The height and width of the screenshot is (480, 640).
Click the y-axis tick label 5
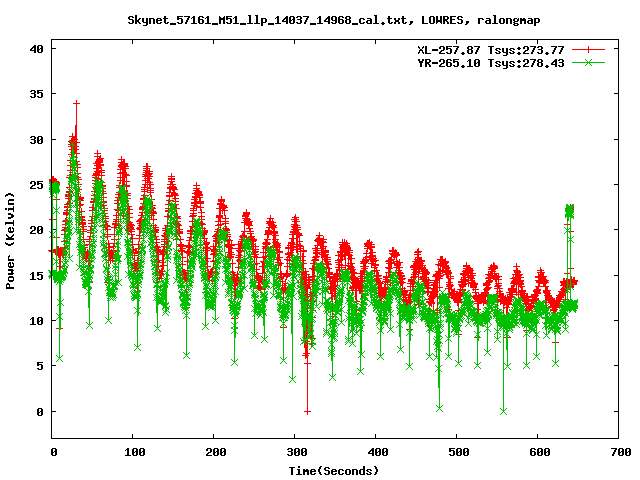[x=40, y=366]
